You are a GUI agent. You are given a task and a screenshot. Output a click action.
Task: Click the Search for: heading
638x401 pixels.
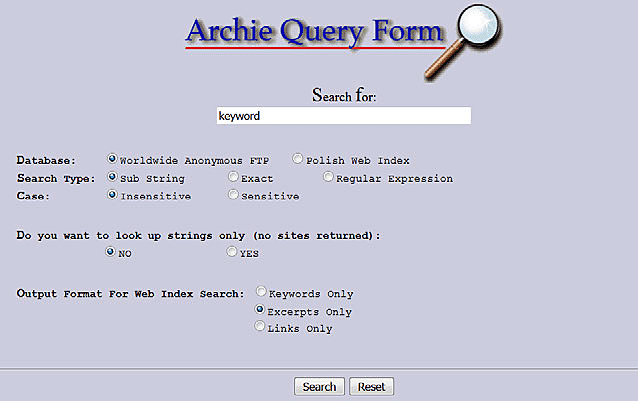(344, 96)
